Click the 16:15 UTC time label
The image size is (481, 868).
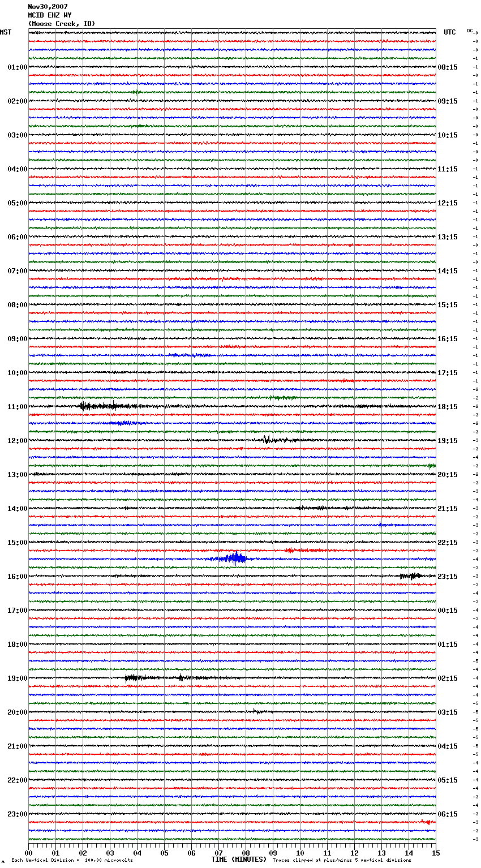pyautogui.click(x=448, y=339)
